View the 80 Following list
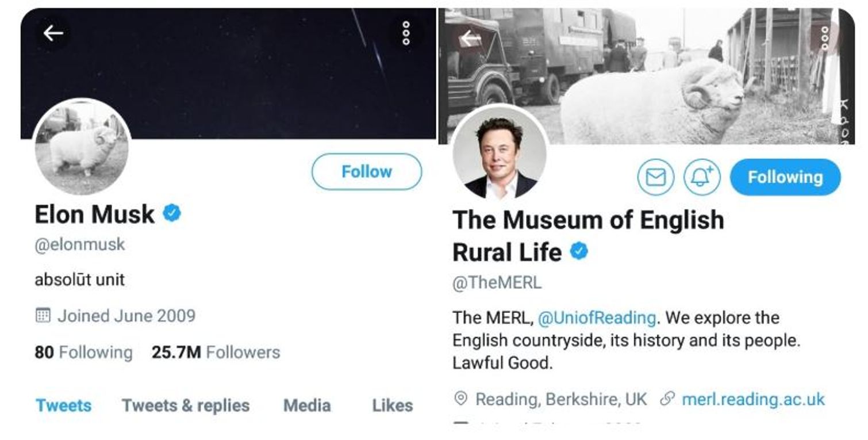The width and height of the screenshot is (868, 440). tap(83, 352)
